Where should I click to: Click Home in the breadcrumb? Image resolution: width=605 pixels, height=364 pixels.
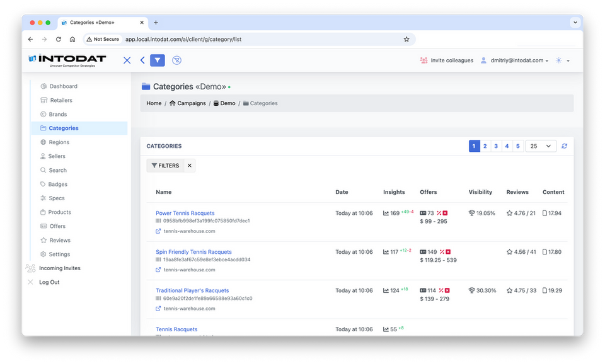click(154, 103)
